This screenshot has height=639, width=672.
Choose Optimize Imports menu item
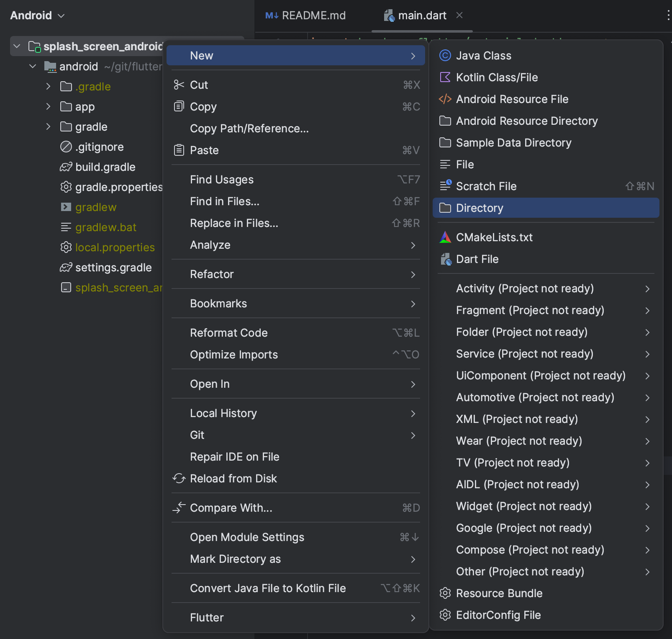(296, 355)
